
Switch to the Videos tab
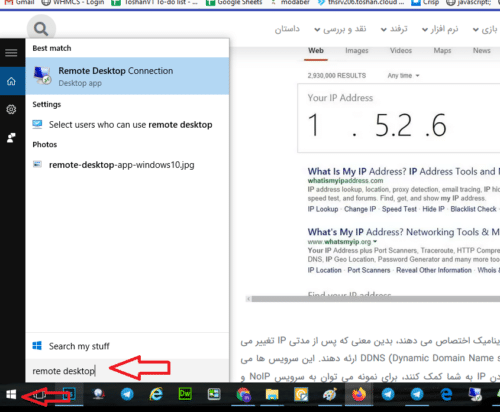pyautogui.click(x=401, y=51)
